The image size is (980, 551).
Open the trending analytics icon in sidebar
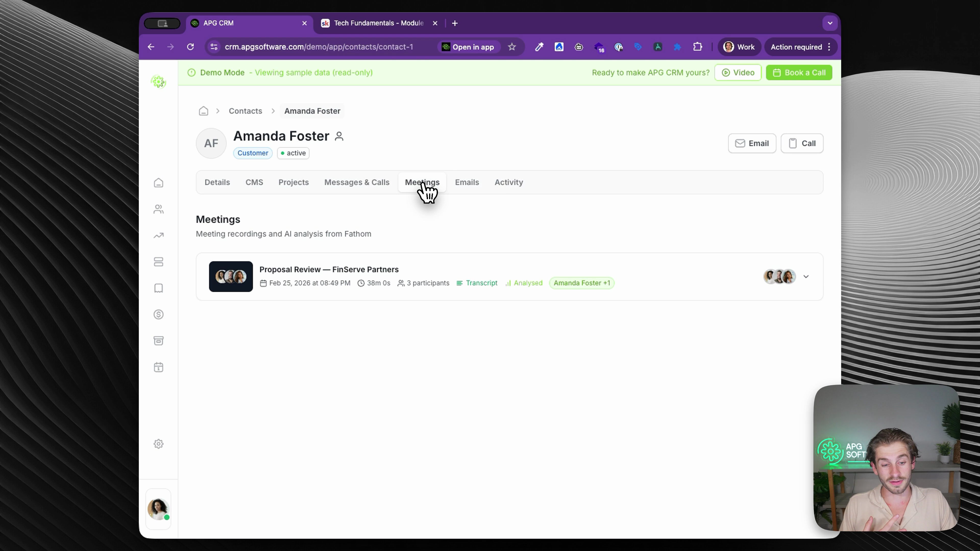(x=158, y=235)
